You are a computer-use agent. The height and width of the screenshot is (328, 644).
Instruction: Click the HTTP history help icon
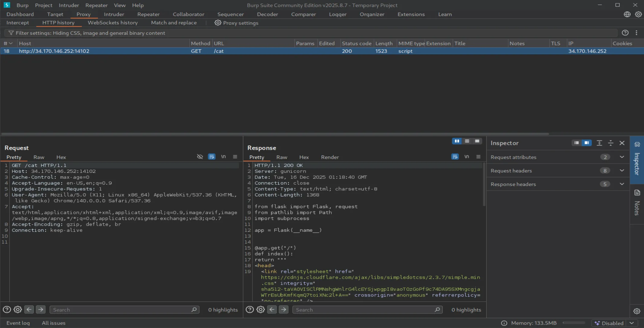pos(625,33)
